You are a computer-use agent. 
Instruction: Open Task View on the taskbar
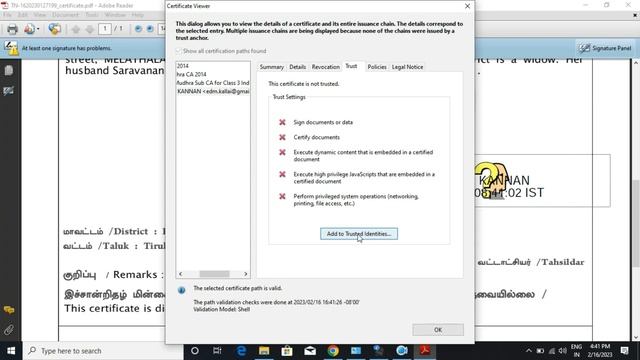coord(217,351)
